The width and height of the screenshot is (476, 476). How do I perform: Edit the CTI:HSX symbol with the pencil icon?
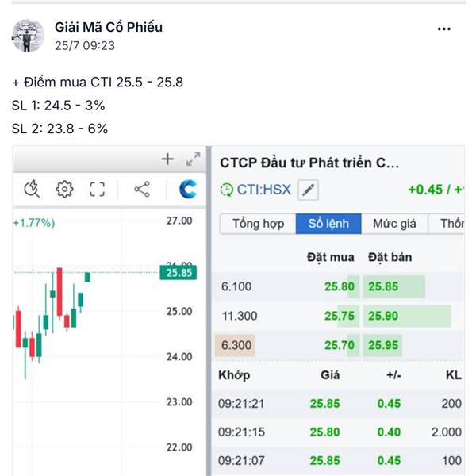point(309,190)
